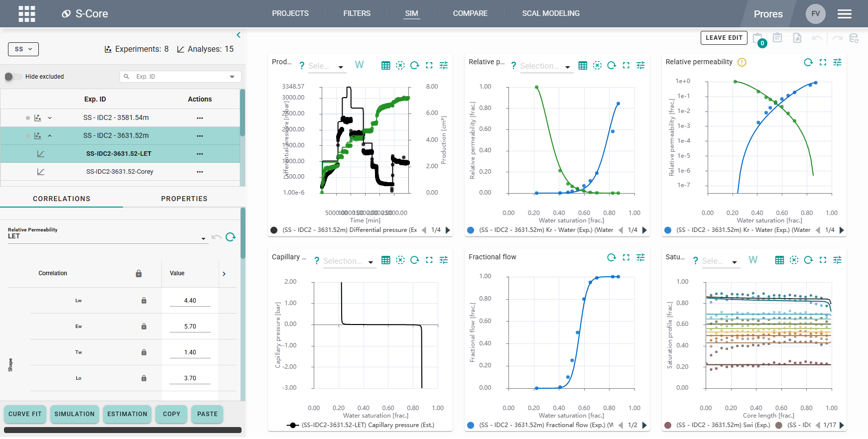Click help question mark on Capillary pressure plot

click(316, 261)
